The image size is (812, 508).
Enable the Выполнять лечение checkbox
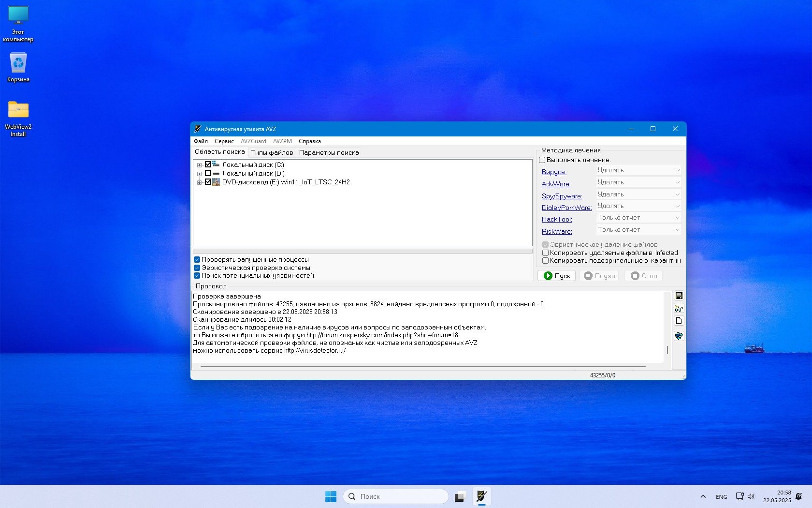coord(542,160)
